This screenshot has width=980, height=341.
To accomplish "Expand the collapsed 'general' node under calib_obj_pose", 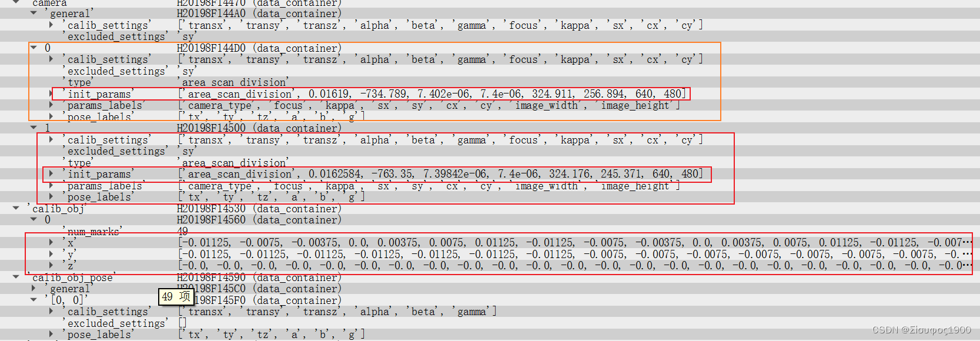I will coord(34,288).
